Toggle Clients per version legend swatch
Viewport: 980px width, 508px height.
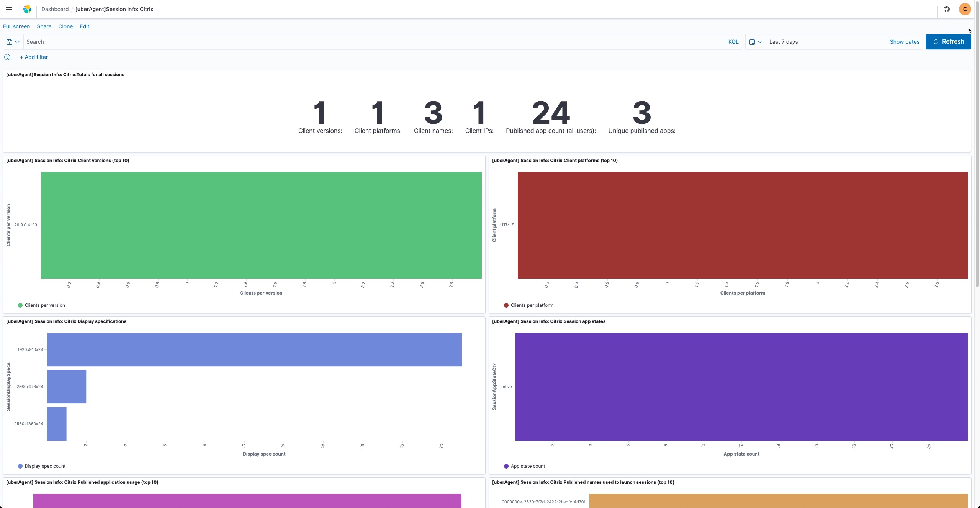[x=20, y=305]
